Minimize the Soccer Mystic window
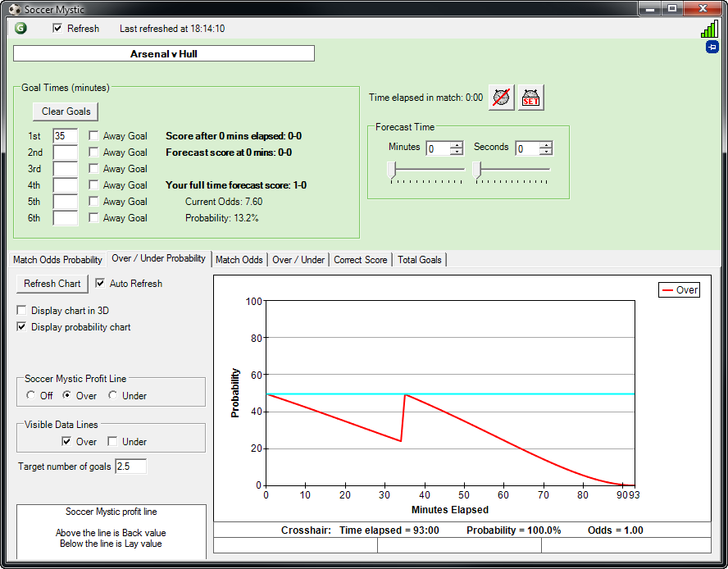728x569 pixels. [650, 8]
